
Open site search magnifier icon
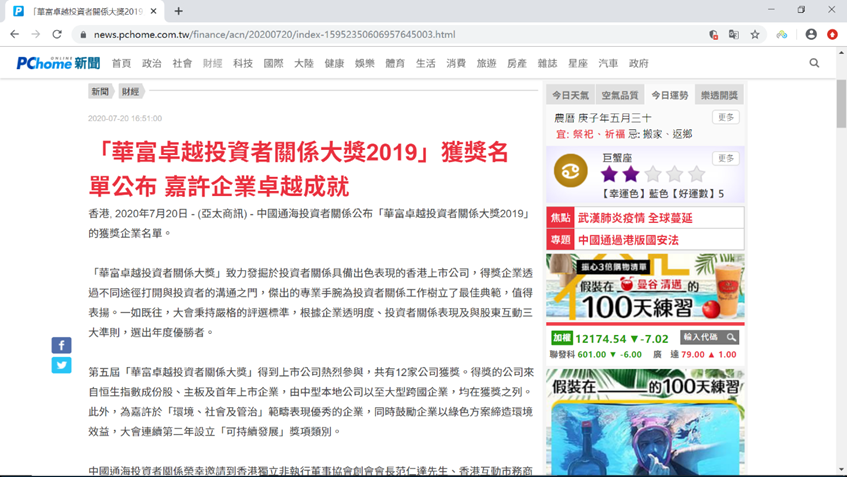click(814, 63)
